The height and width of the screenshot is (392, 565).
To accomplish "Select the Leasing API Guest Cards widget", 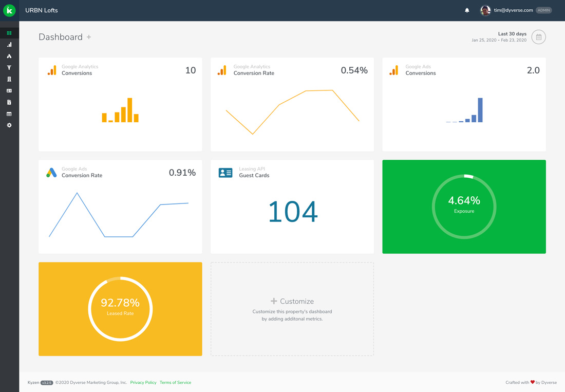I will 292,207.
